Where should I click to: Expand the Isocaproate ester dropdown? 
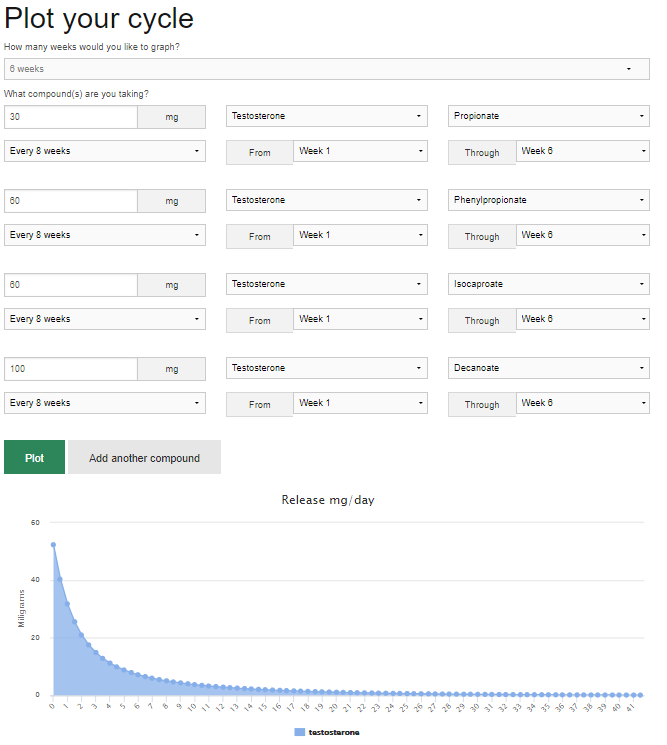click(x=548, y=285)
